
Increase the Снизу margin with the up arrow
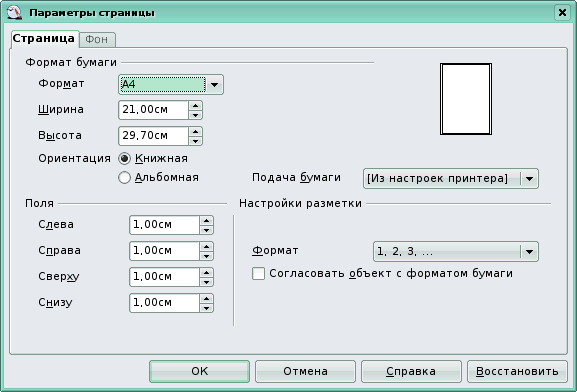pyautogui.click(x=206, y=299)
